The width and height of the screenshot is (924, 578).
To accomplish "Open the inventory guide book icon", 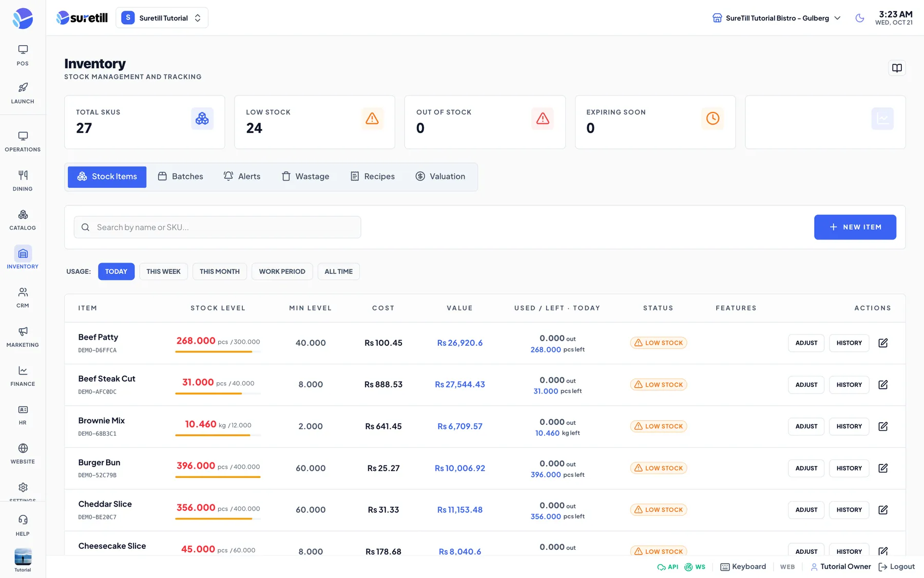I will (x=897, y=68).
